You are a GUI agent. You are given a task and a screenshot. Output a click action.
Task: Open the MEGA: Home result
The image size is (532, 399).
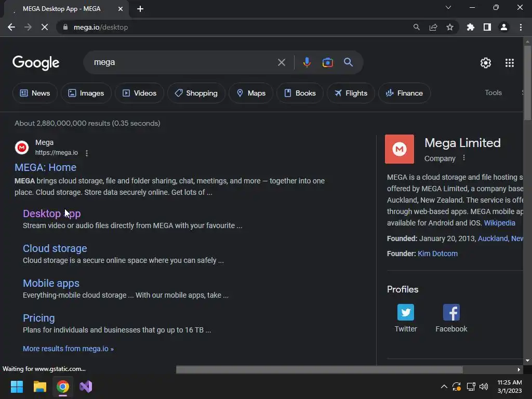(x=46, y=167)
